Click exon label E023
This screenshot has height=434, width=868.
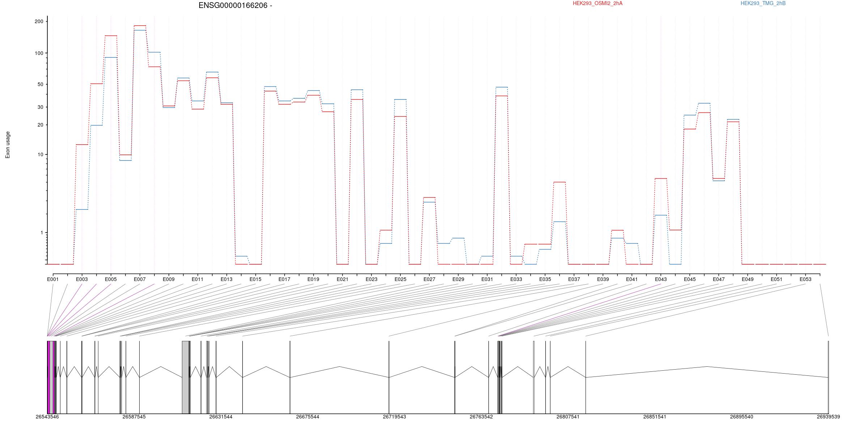(371, 279)
